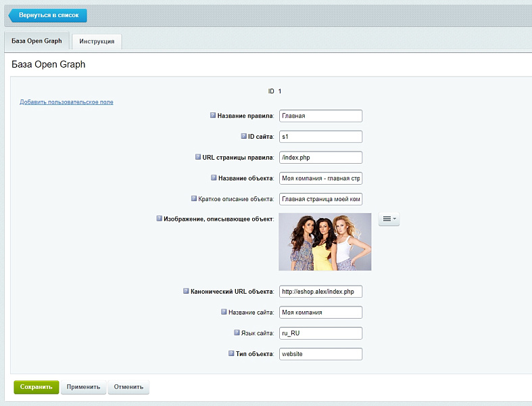Click help icon beside Канонический URL объекта
This screenshot has width=532, height=406.
tap(186, 291)
